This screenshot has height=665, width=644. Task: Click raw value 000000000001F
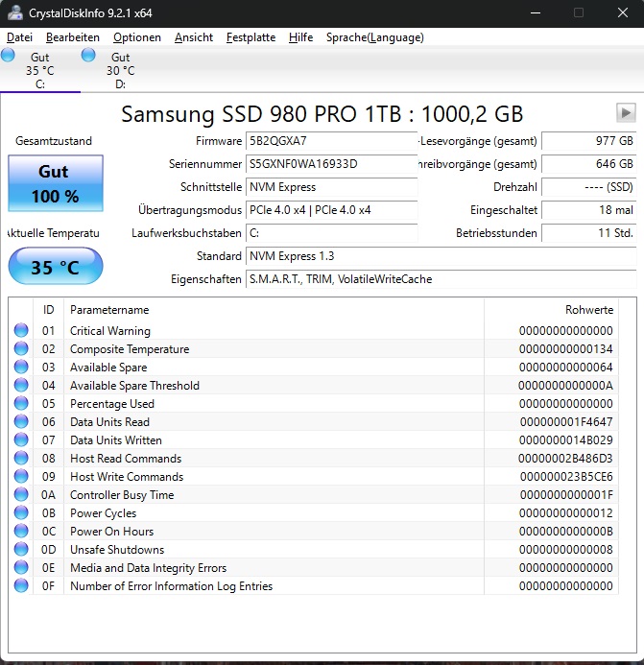tap(566, 495)
